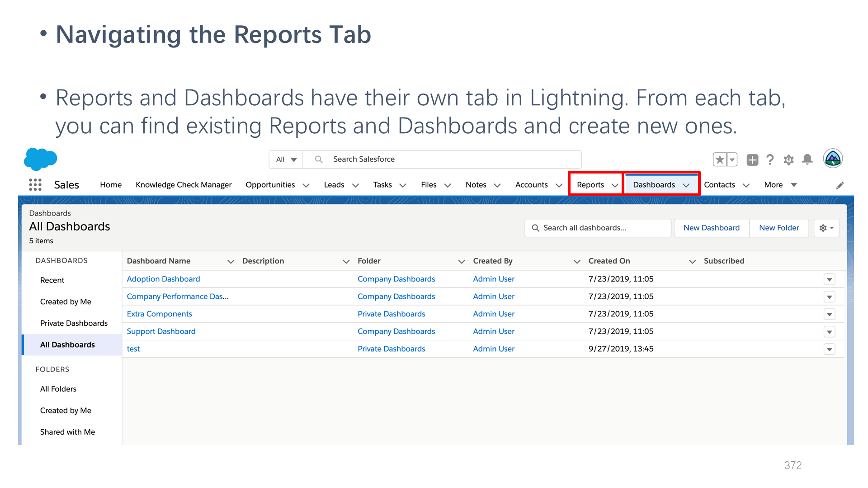Image resolution: width=868 pixels, height=488 pixels.
Task: Open the favorites list dropdown arrow
Action: 732,160
